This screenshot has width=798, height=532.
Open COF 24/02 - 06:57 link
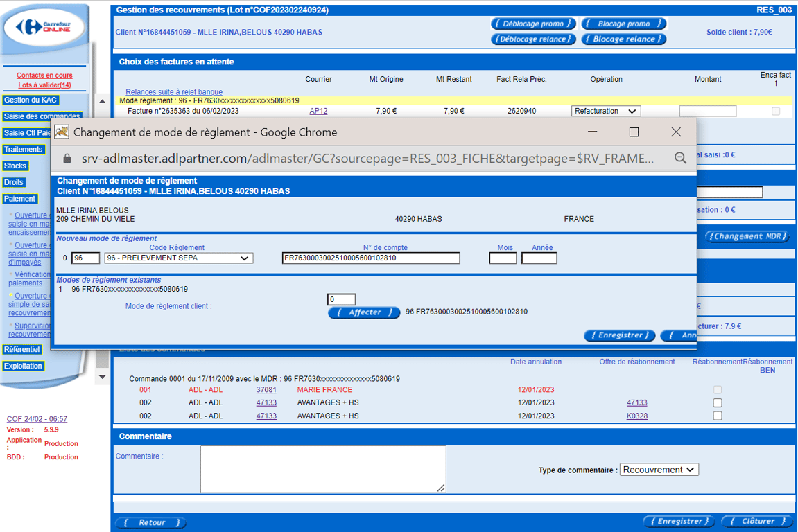[37, 419]
